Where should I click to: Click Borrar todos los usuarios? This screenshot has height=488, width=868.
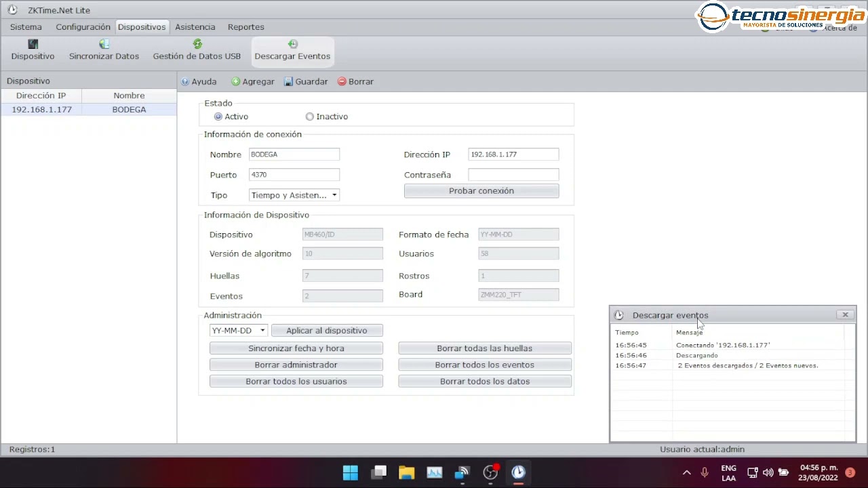pos(296,382)
